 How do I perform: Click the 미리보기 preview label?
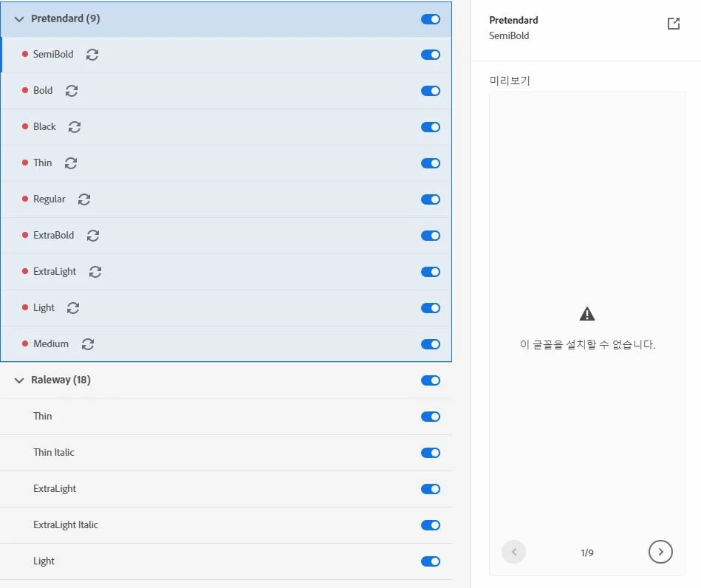point(510,81)
